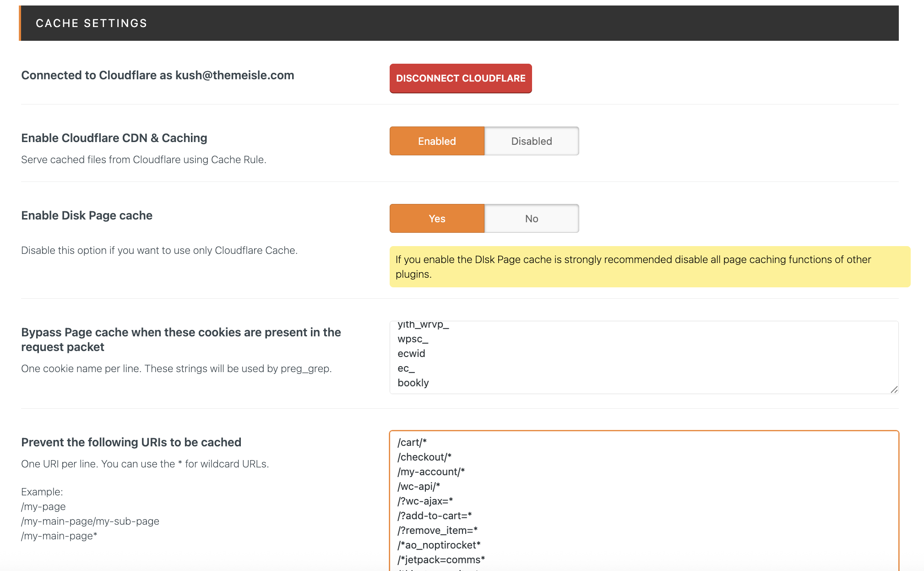The width and height of the screenshot is (924, 571).
Task: Click the /?add-to-cart=* URI entry
Action: pyautogui.click(x=434, y=516)
